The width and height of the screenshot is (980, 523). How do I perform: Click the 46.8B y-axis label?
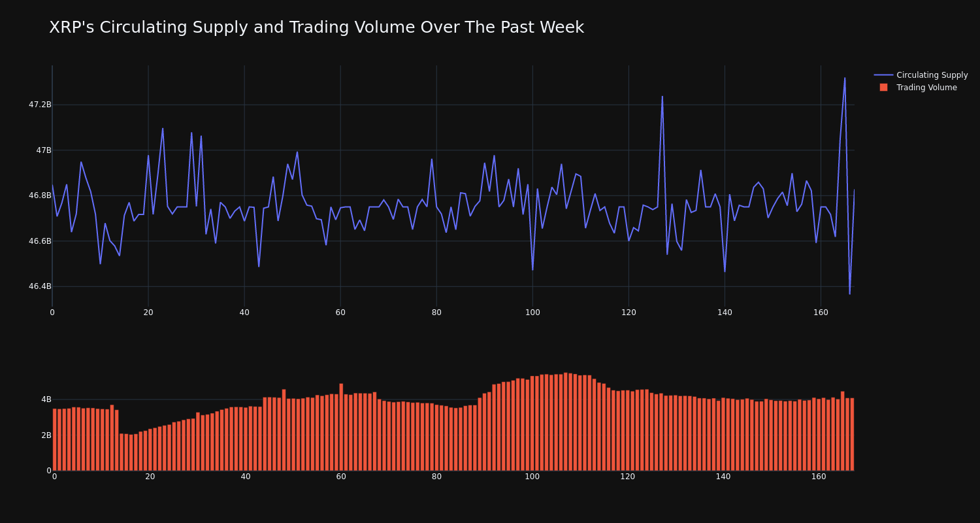[40, 195]
